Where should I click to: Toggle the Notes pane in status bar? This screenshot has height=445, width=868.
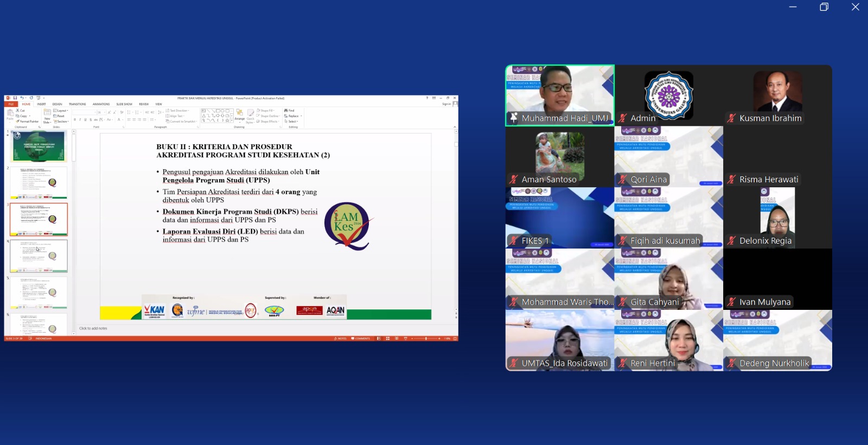point(341,339)
